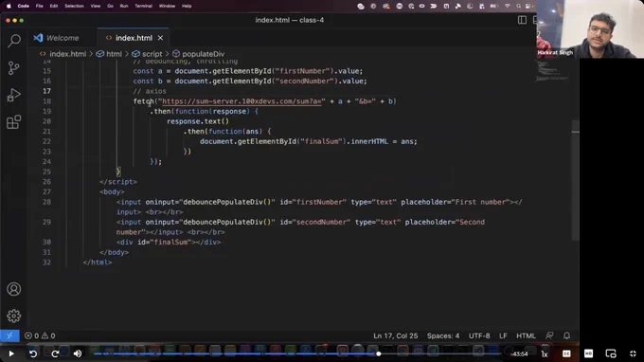
Task: Click the remote window indicator in status bar
Action: [x=9, y=335]
